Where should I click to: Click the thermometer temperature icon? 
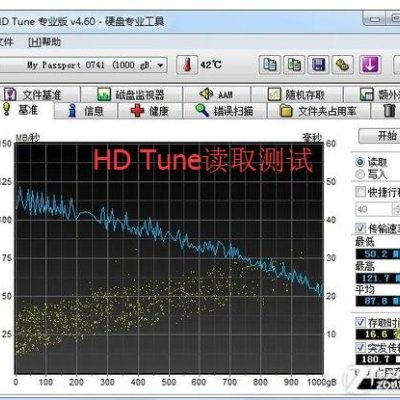pyautogui.click(x=187, y=65)
